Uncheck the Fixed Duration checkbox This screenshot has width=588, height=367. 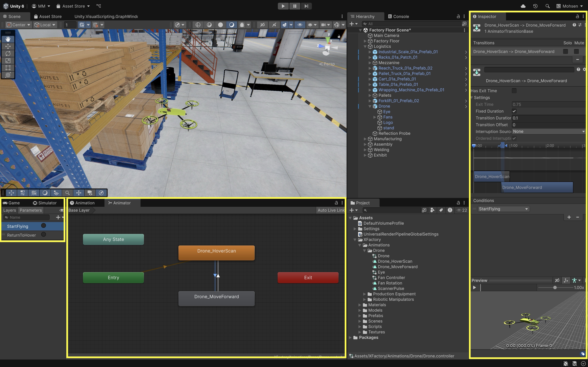[514, 111]
